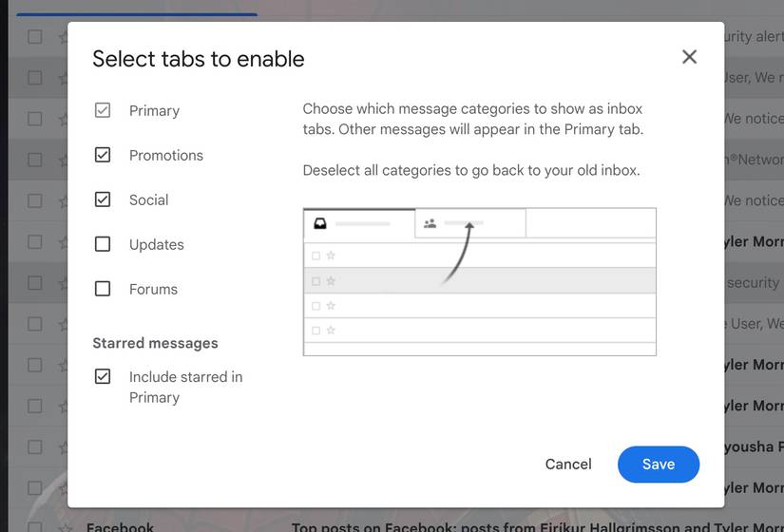Click the people icon in preview illustration

coord(430,224)
